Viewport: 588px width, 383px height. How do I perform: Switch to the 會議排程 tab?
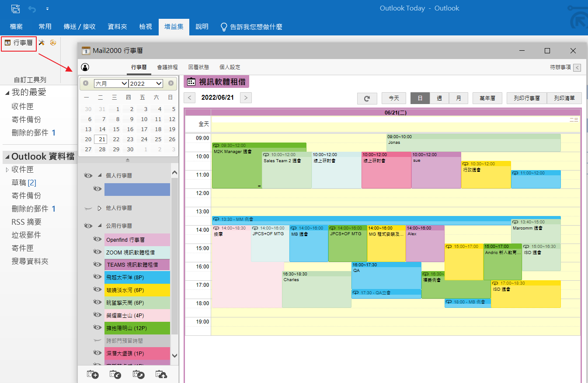coord(167,67)
